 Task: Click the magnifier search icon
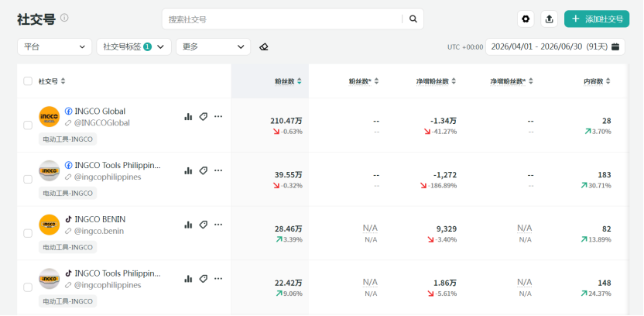pyautogui.click(x=413, y=19)
